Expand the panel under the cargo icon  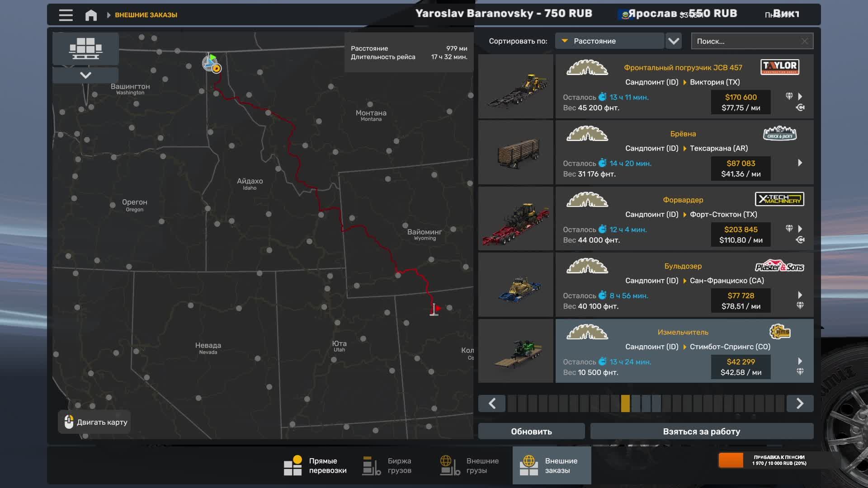click(85, 75)
